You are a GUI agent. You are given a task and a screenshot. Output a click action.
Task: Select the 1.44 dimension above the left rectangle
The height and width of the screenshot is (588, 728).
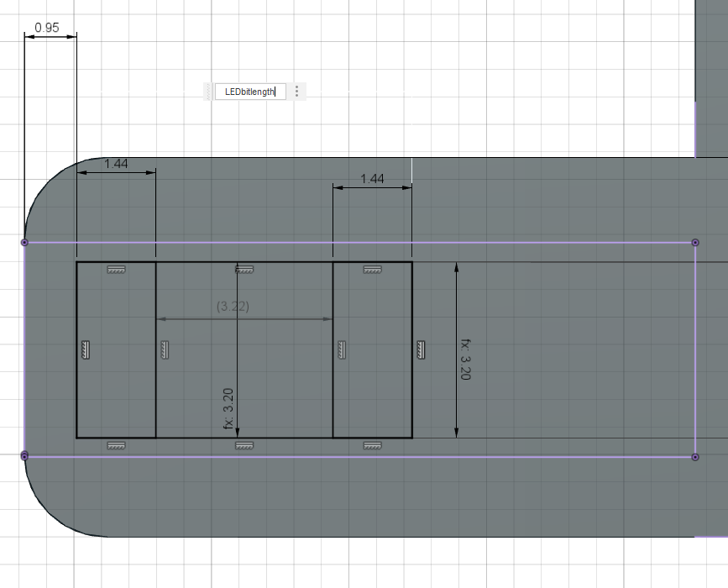(116, 164)
